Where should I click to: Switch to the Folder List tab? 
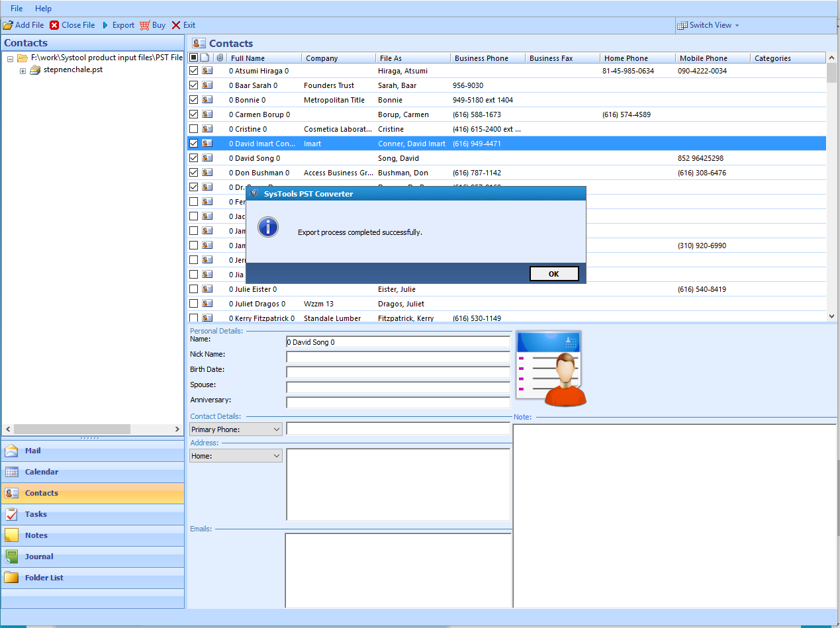(x=93, y=578)
